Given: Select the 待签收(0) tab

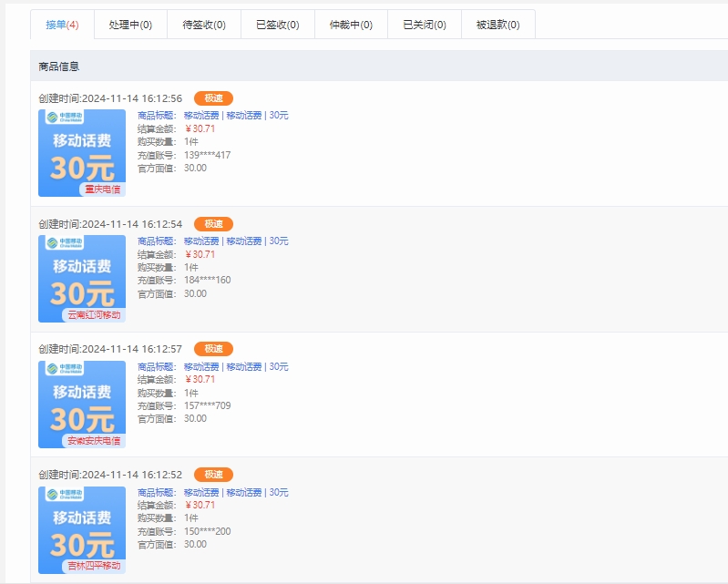Looking at the screenshot, I should pyautogui.click(x=204, y=25).
